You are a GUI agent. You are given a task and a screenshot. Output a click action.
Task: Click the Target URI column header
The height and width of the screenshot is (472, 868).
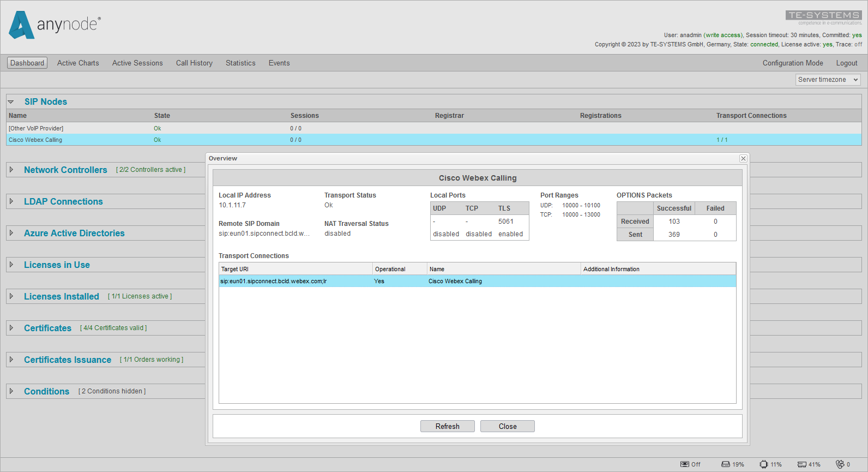click(296, 269)
